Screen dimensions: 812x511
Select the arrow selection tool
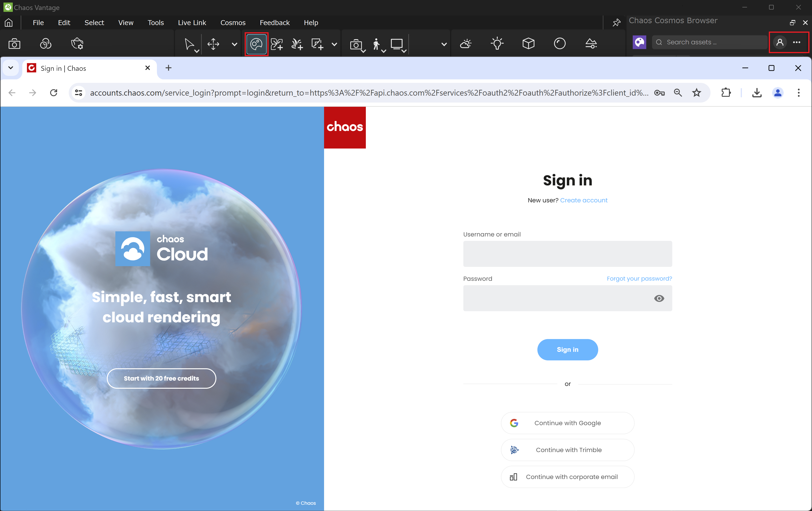189,44
